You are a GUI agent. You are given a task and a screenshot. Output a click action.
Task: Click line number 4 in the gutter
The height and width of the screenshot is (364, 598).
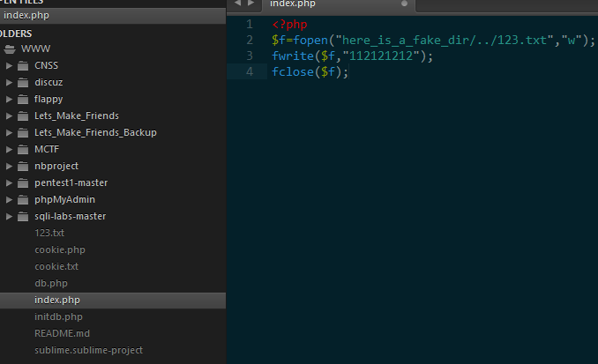pyautogui.click(x=250, y=71)
